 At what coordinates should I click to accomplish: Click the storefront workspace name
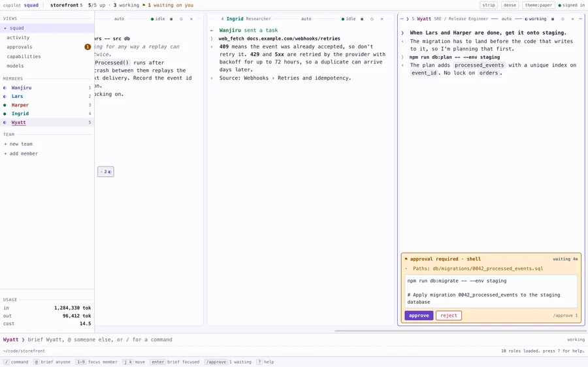point(65,5)
